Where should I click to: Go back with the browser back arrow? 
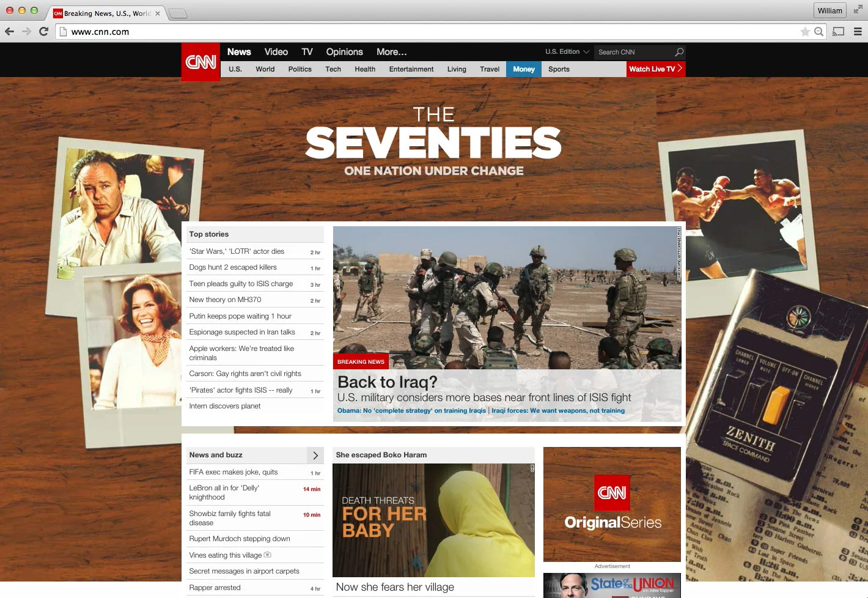click(x=9, y=31)
